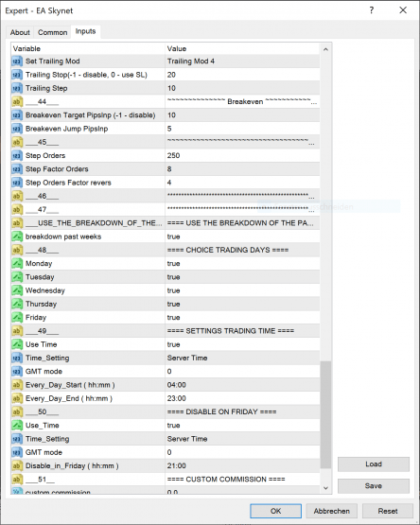This screenshot has height=525, width=420.
Task: Click the Variable column header
Action: coord(88,48)
